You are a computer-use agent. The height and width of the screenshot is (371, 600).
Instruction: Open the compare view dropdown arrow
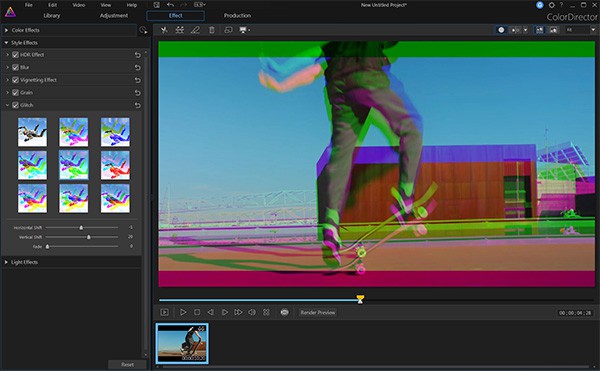pyautogui.click(x=525, y=30)
